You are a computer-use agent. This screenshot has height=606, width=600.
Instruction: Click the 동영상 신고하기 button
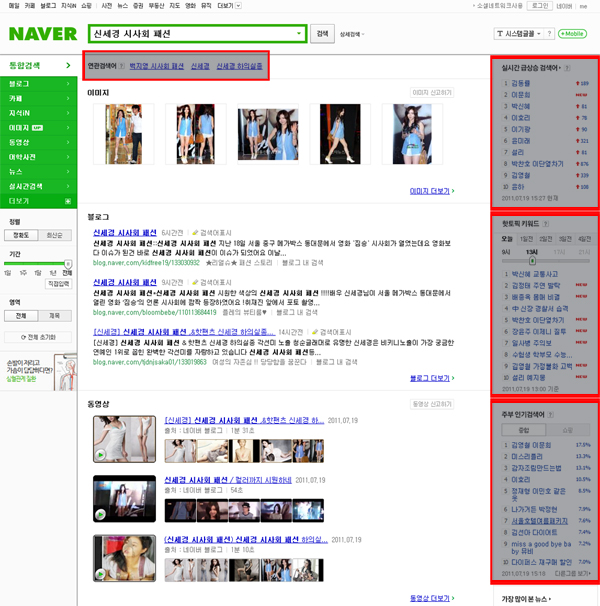pyautogui.click(x=432, y=404)
